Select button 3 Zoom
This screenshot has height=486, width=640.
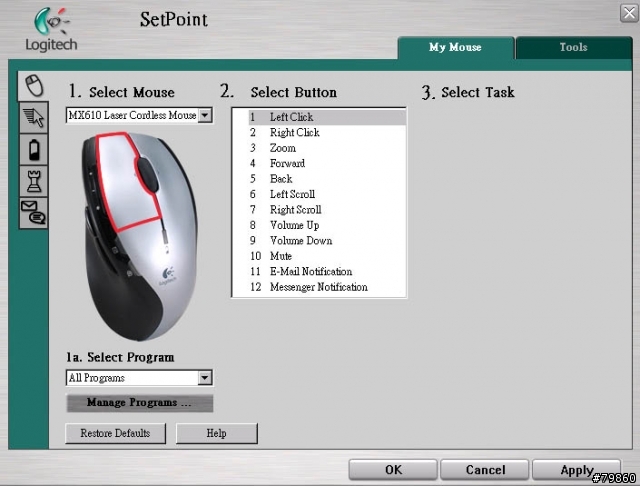tap(327, 148)
